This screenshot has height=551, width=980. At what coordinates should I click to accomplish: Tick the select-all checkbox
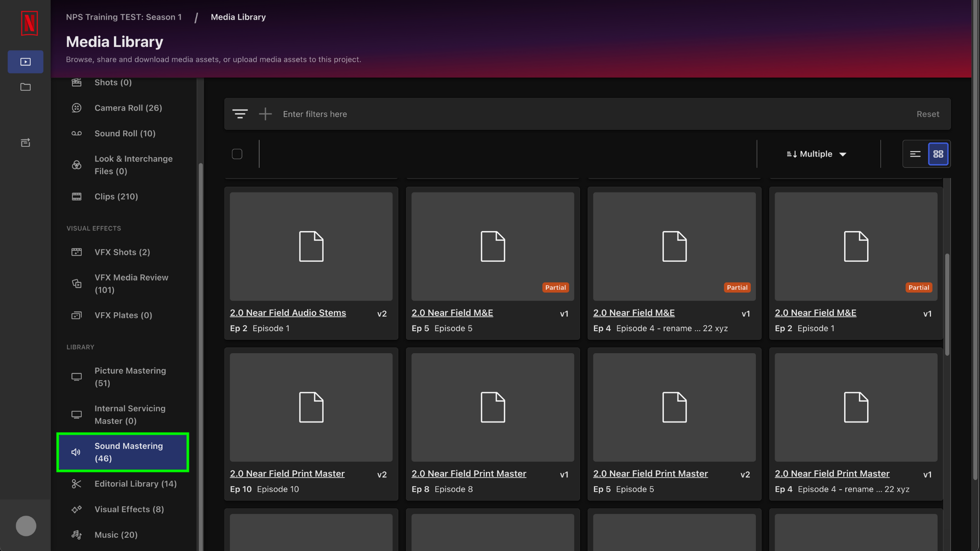[x=237, y=154]
